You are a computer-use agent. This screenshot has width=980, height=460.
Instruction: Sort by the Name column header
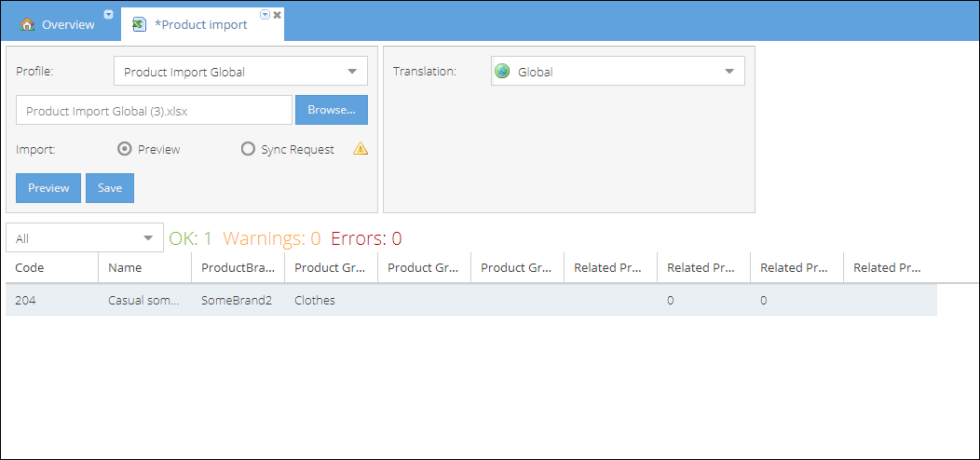pos(145,267)
